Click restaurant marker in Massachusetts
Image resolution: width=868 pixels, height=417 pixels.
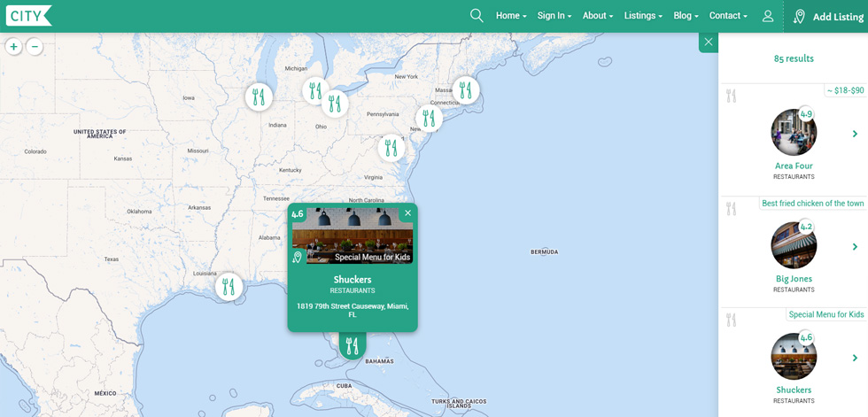click(466, 89)
